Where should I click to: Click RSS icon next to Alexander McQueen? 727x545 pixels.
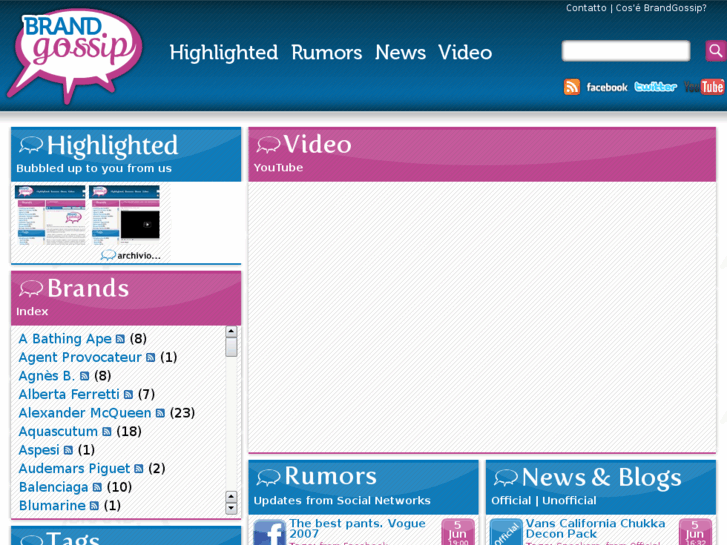click(x=160, y=413)
